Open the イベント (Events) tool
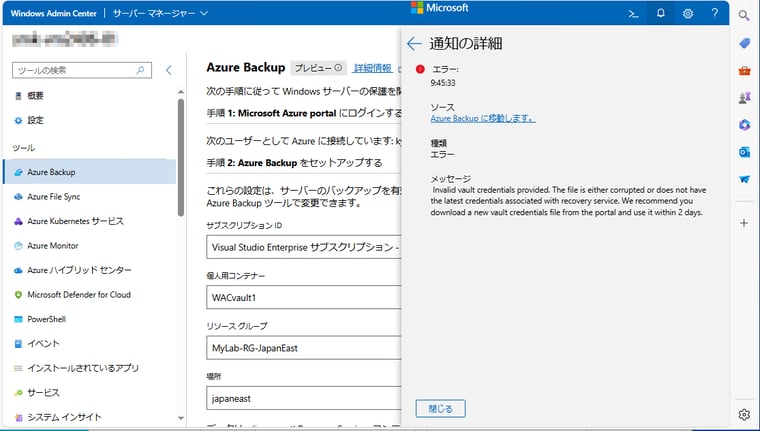760x431 pixels. coord(90,344)
